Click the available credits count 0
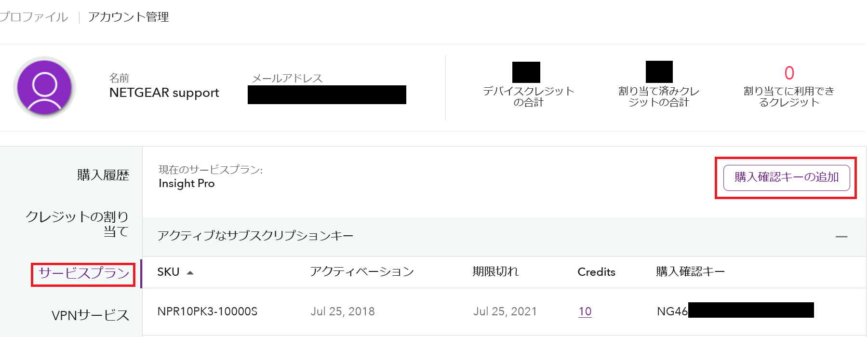The height and width of the screenshot is (337, 868). click(x=789, y=73)
